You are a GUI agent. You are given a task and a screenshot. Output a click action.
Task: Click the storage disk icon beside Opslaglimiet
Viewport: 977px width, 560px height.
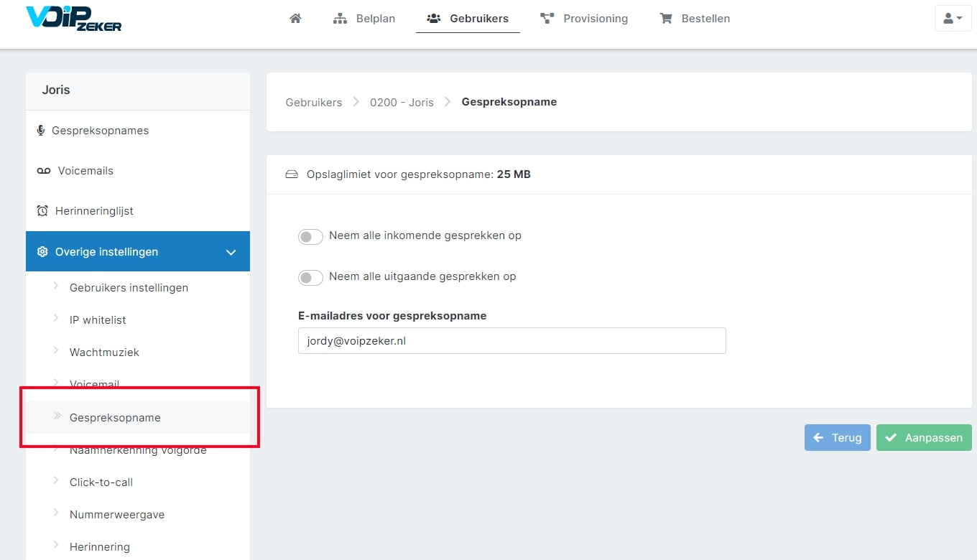click(292, 174)
